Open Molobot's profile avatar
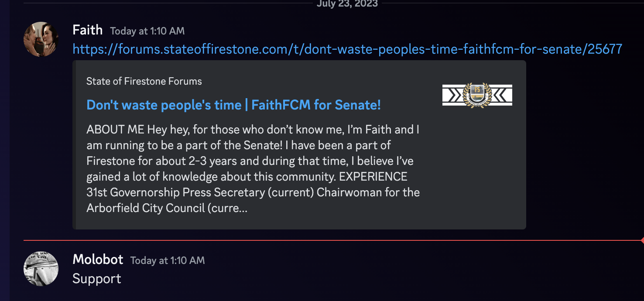 (x=41, y=269)
